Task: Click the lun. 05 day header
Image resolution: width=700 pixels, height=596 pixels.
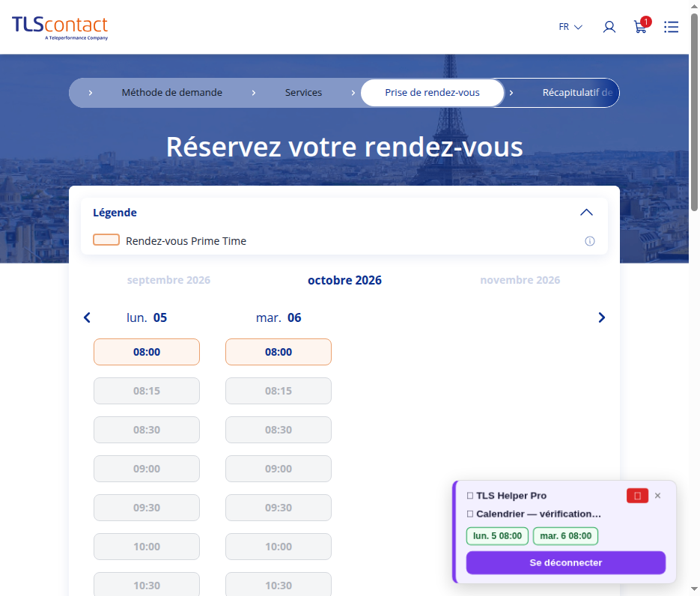Action: pos(147,317)
